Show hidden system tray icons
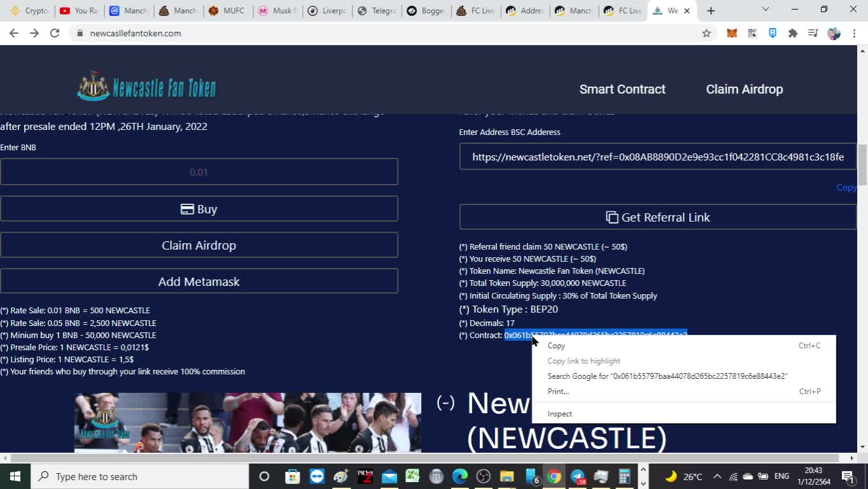Viewport: 868px width, 489px height. coord(717,476)
